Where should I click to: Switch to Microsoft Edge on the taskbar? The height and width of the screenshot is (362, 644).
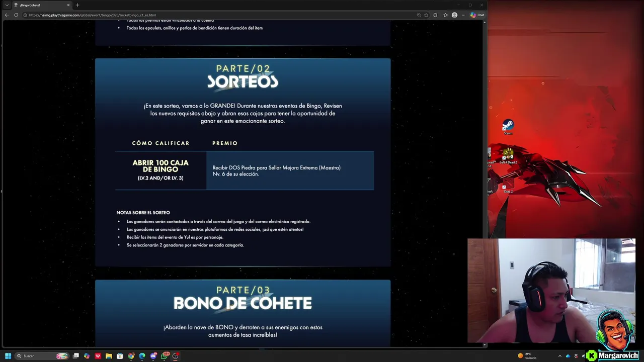point(142,356)
